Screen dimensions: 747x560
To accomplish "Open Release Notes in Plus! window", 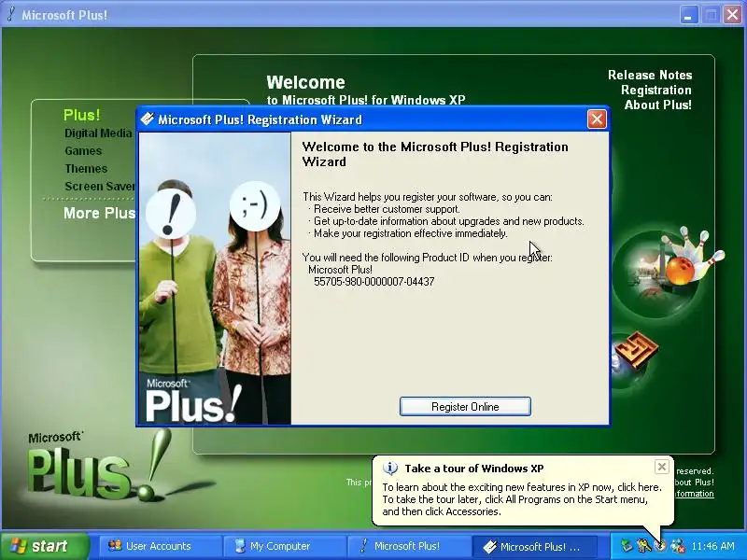I will coord(650,75).
